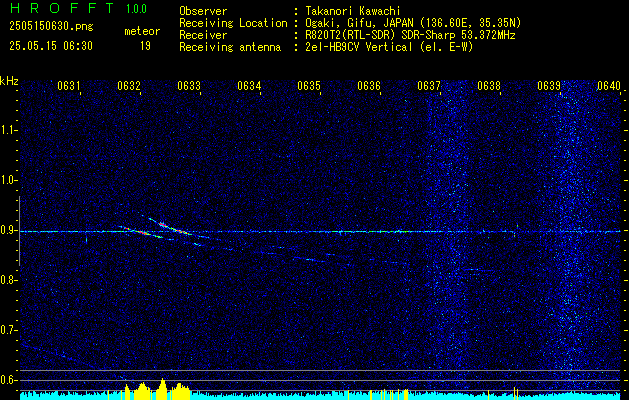This screenshot has height=400, width=629.
Task: Click the Receiving antenna label
Action: [x=230, y=47]
